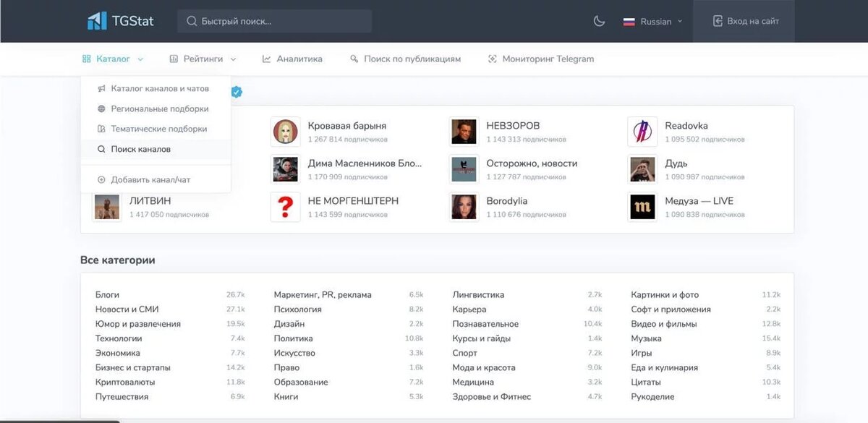Open the Экономика category
This screenshot has height=423, width=868.
click(118, 353)
